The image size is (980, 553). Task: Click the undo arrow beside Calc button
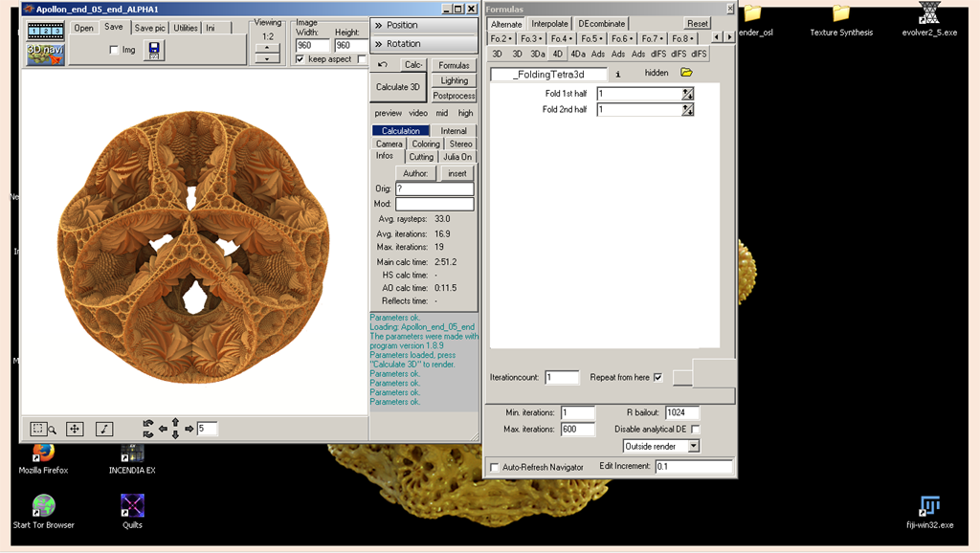point(383,65)
